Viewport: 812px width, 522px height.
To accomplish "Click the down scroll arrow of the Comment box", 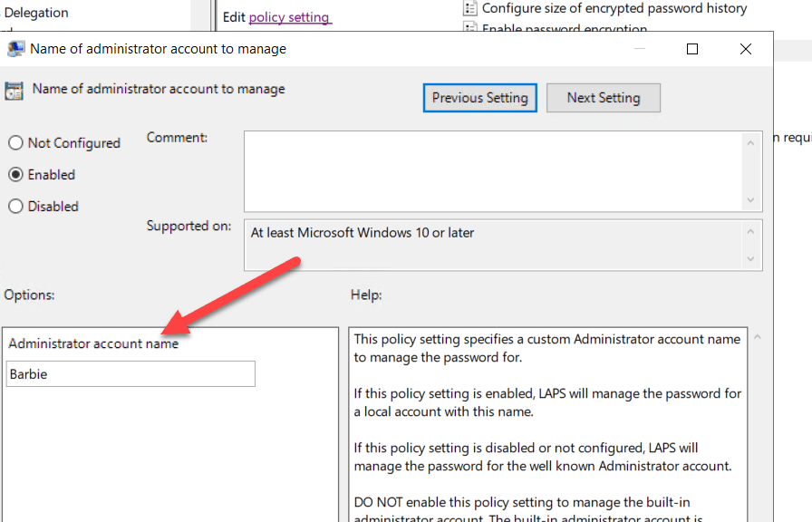I will pos(750,203).
